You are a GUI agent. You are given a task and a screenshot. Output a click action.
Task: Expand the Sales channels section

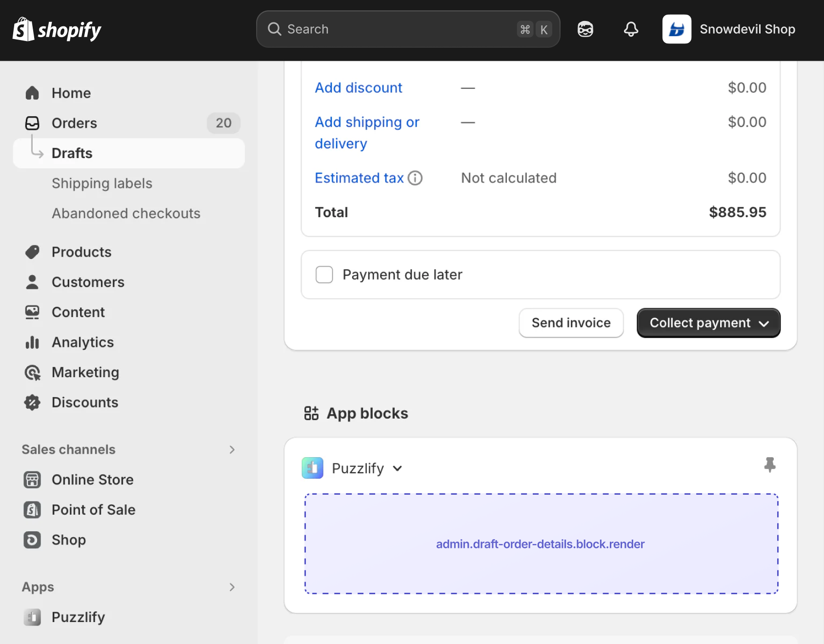232,450
